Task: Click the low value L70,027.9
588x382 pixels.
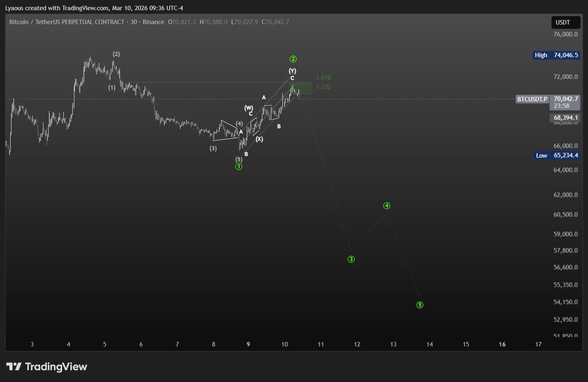Action: pos(245,22)
